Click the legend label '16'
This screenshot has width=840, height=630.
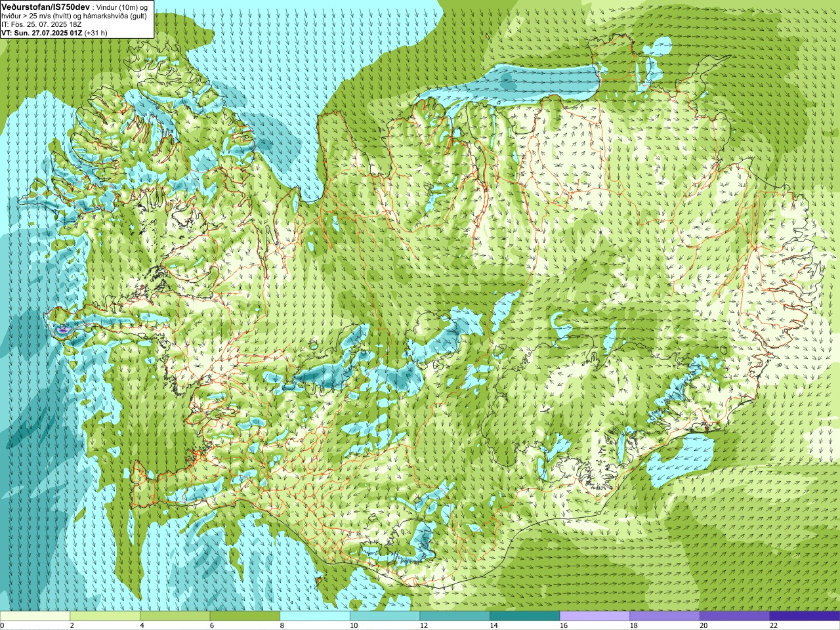(564, 625)
